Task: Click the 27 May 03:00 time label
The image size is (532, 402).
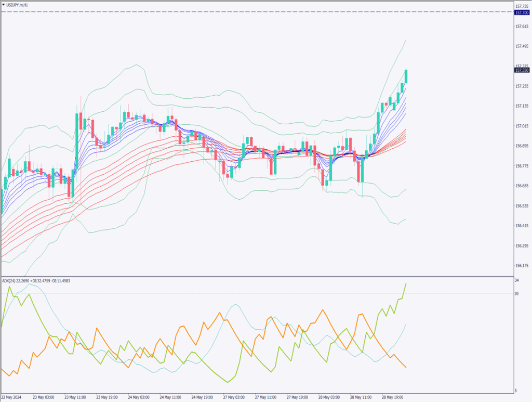Action: click(234, 396)
